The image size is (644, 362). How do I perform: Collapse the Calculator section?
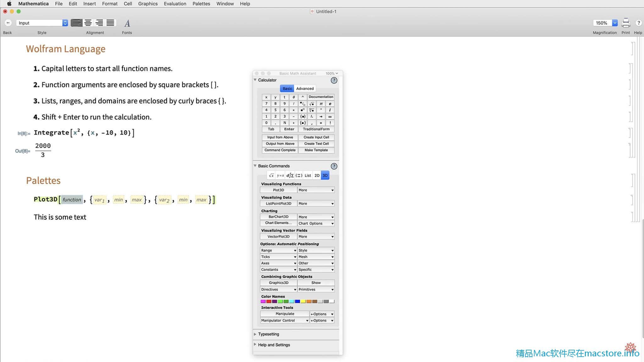coord(255,80)
